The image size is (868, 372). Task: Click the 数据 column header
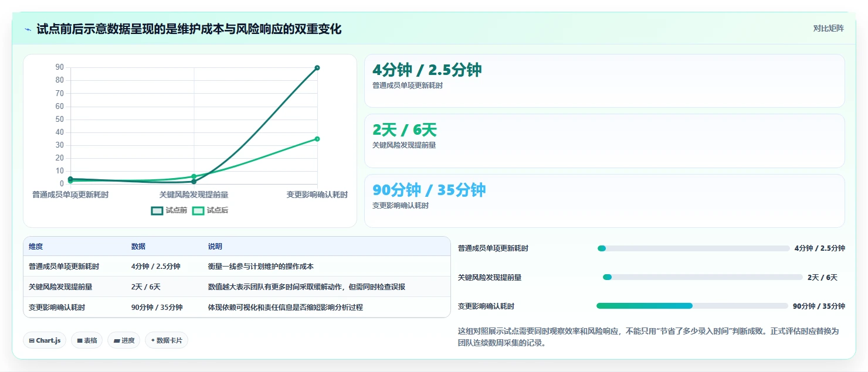[138, 247]
